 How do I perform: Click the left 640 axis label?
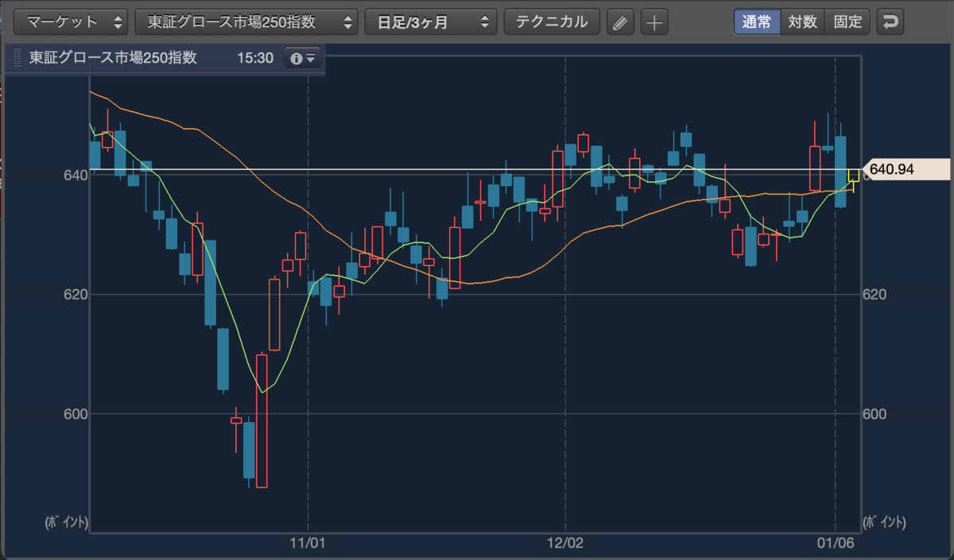point(74,175)
